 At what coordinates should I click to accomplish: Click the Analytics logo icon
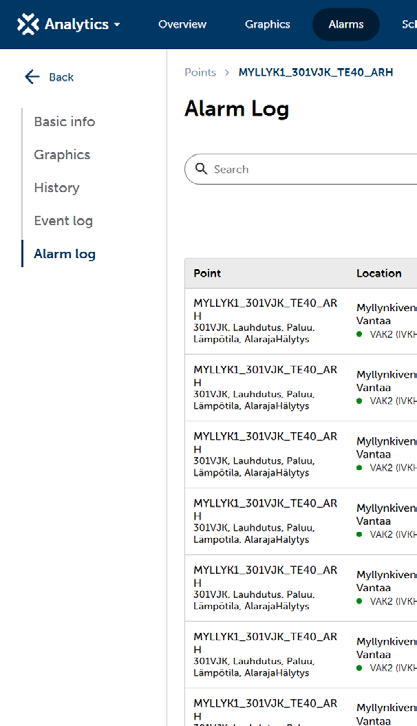pos(28,24)
